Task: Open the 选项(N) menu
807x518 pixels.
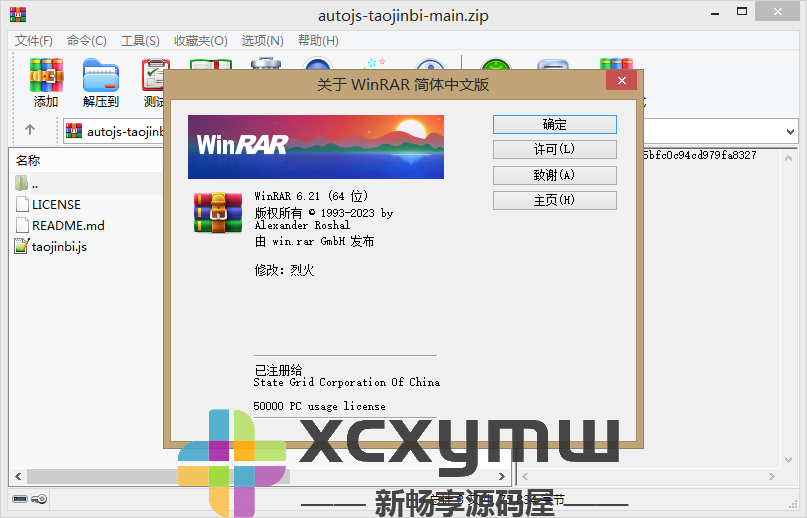Action: pyautogui.click(x=262, y=41)
